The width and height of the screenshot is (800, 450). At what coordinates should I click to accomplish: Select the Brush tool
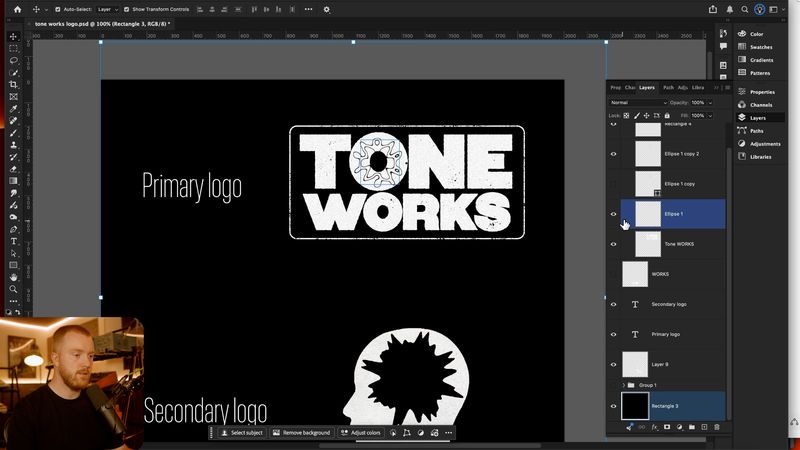(x=14, y=133)
